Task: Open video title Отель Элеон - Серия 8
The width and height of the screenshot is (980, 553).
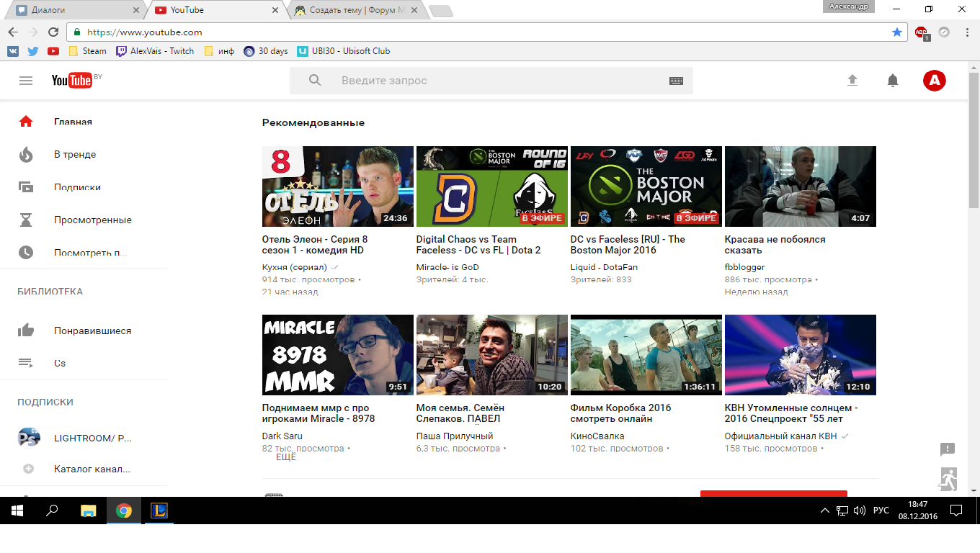Action: (315, 245)
